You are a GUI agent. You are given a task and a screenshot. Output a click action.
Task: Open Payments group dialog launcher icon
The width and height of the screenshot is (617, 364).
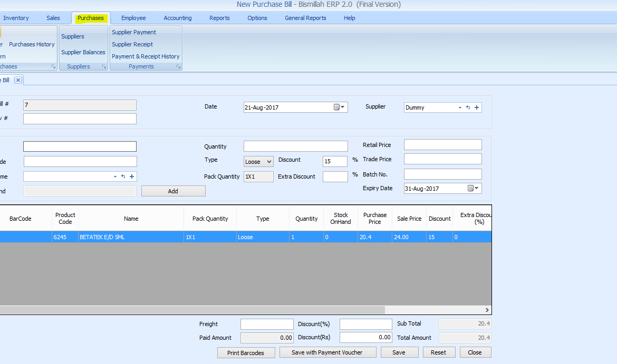point(178,67)
